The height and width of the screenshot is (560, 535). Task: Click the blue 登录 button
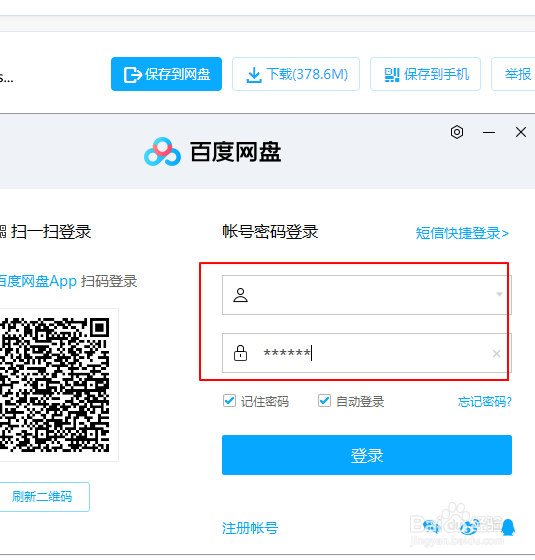click(x=367, y=455)
